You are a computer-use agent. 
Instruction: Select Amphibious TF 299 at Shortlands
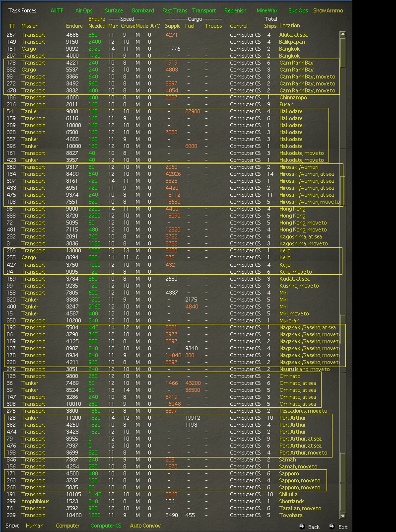coord(171,501)
